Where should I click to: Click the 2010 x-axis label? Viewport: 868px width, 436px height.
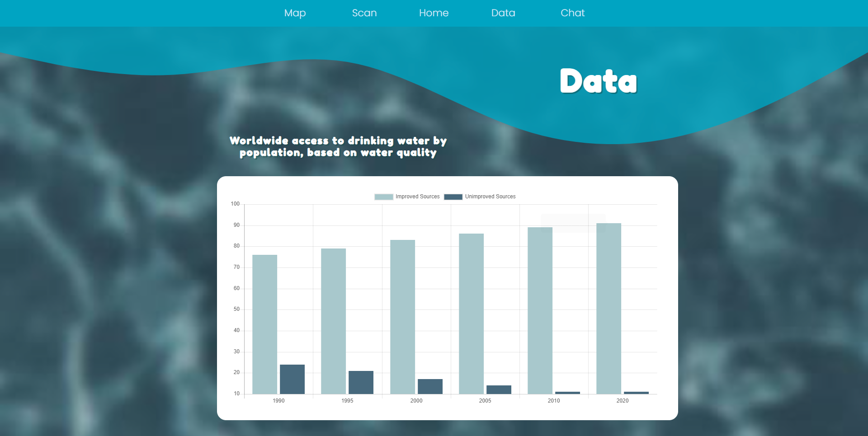(554, 401)
